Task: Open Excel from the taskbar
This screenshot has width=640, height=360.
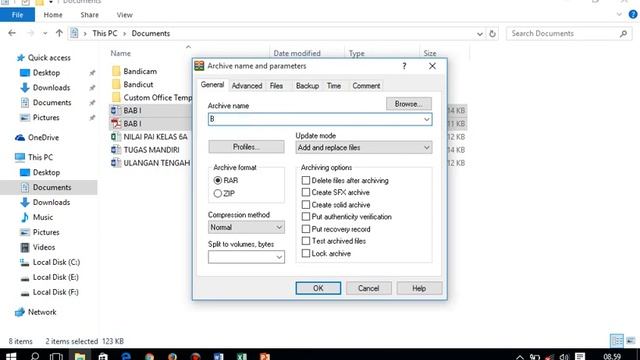Action: 242,356
